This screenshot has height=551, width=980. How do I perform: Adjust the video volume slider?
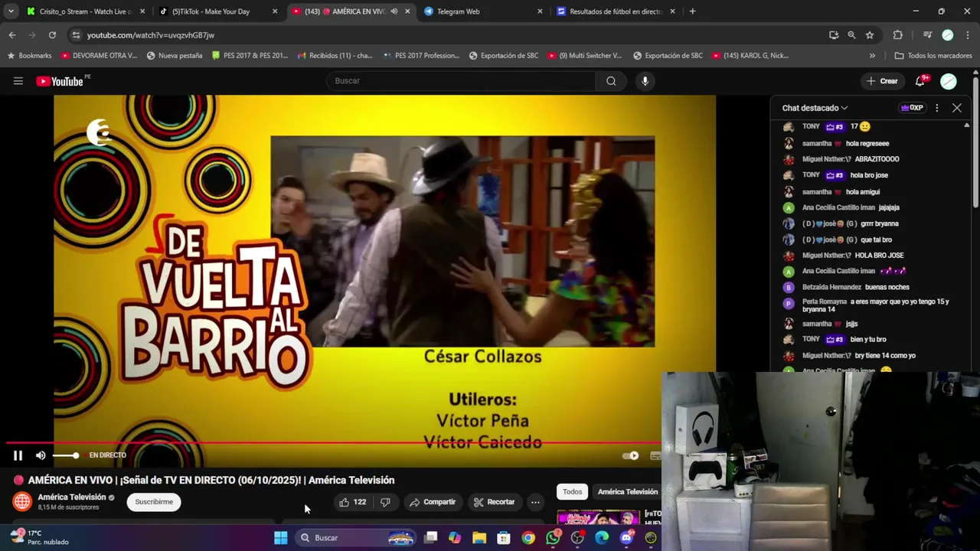coord(65,455)
